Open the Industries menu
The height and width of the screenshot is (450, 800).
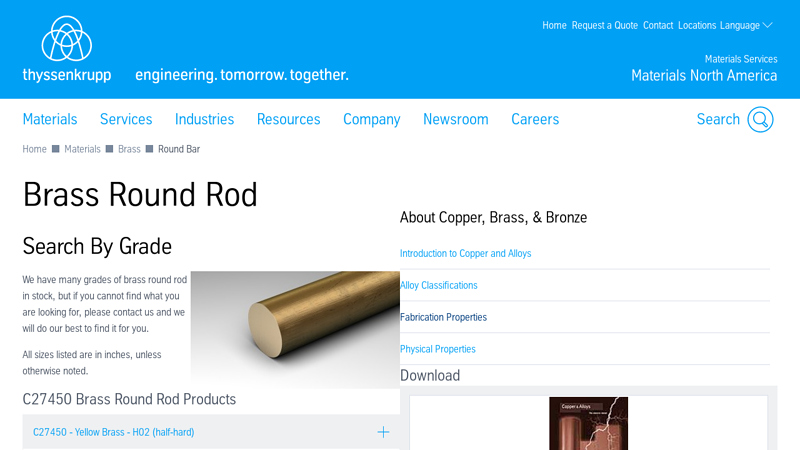tap(205, 119)
